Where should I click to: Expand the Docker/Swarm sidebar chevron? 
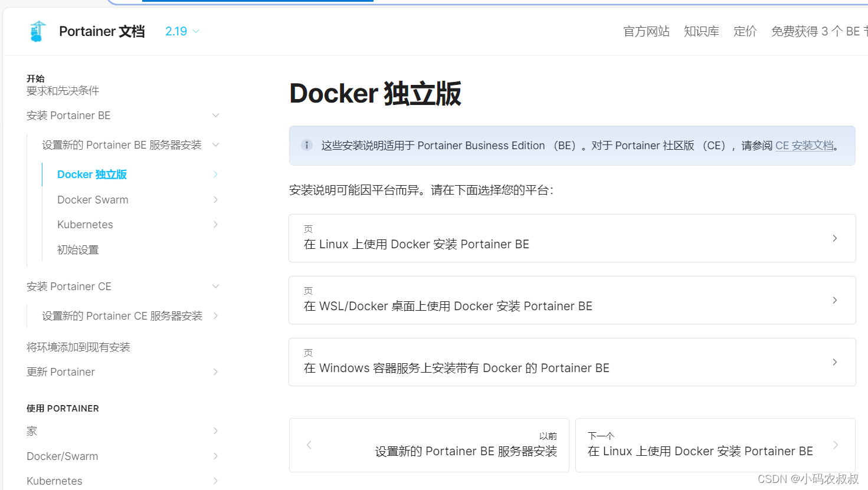coord(215,456)
